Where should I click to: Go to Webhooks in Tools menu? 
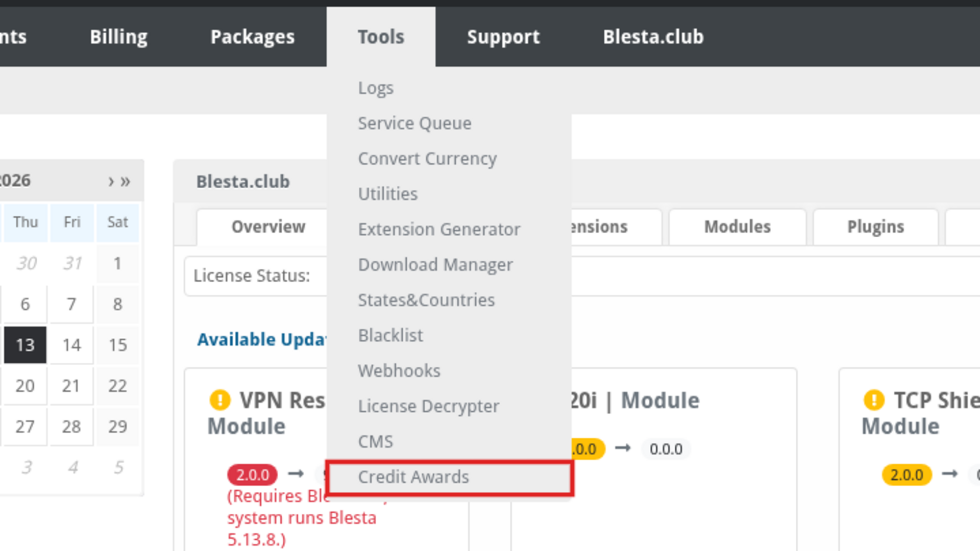[x=399, y=370]
